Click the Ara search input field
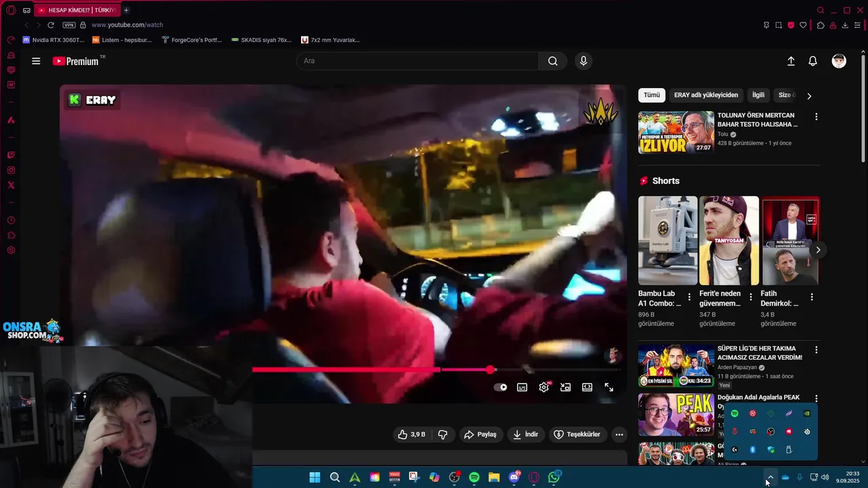 tap(418, 61)
